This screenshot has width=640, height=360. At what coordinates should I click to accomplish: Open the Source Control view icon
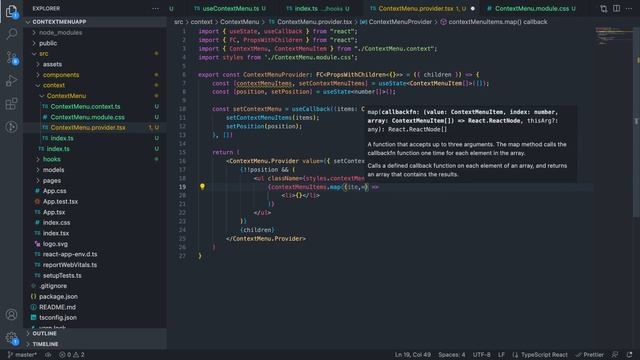(x=11, y=58)
